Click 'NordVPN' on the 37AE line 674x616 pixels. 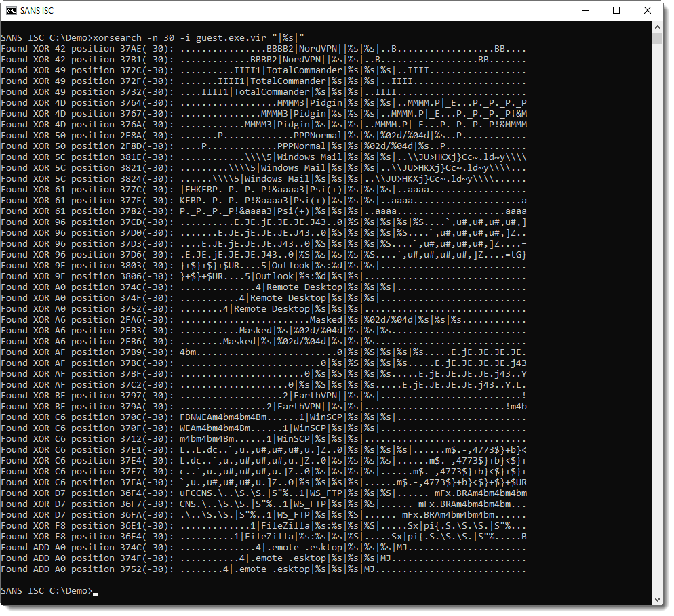point(318,49)
